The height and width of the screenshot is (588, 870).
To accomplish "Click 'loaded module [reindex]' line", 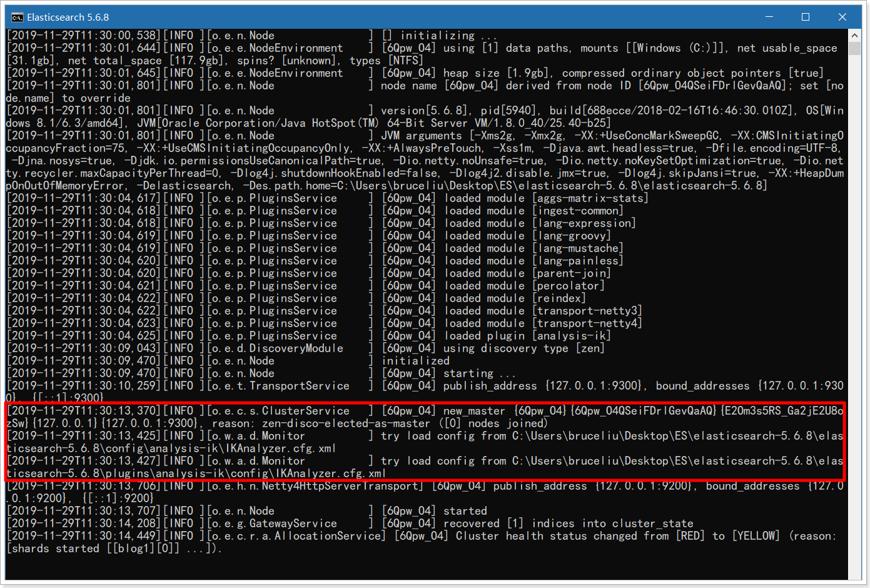I will [x=515, y=298].
